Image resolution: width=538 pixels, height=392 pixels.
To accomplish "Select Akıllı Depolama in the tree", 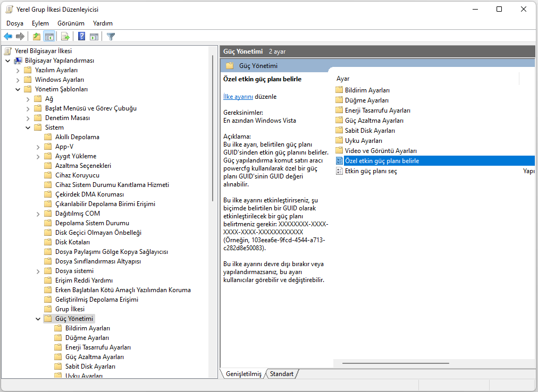I will [x=77, y=137].
